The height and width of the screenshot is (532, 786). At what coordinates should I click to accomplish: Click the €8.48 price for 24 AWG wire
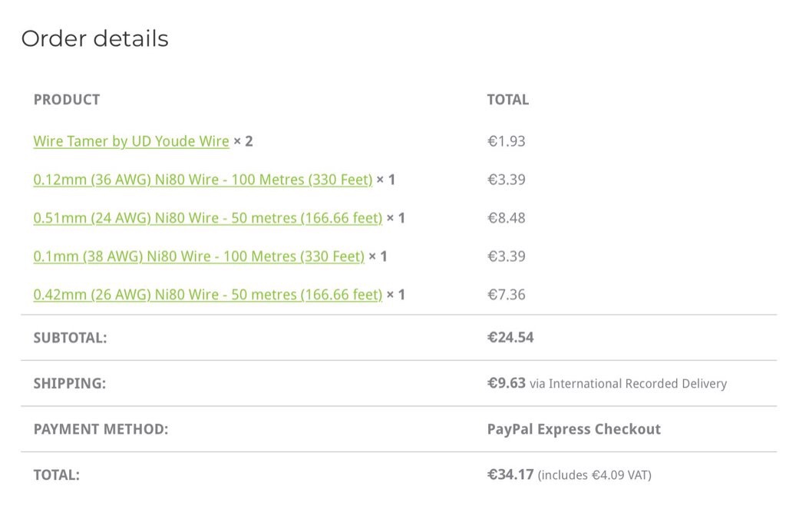pyautogui.click(x=506, y=218)
